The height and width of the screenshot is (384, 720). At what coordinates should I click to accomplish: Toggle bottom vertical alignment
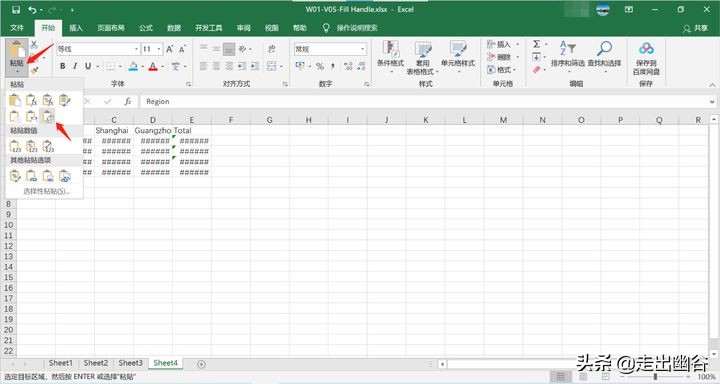[x=229, y=49]
